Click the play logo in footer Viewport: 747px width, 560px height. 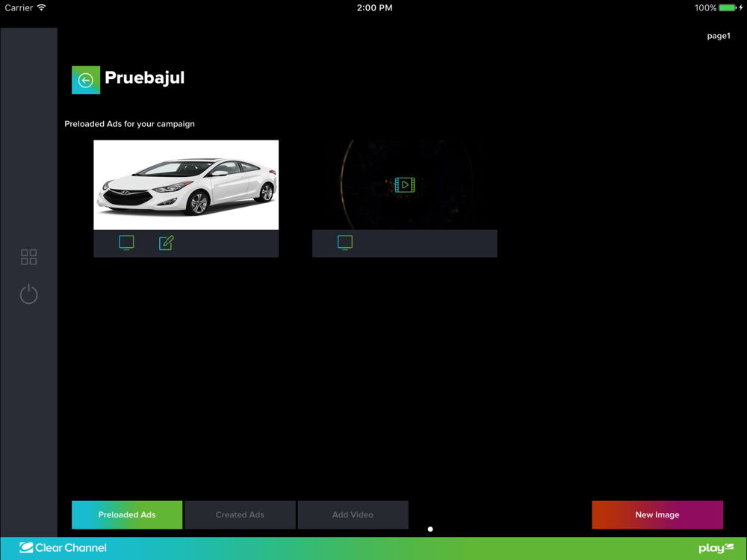pyautogui.click(x=716, y=548)
